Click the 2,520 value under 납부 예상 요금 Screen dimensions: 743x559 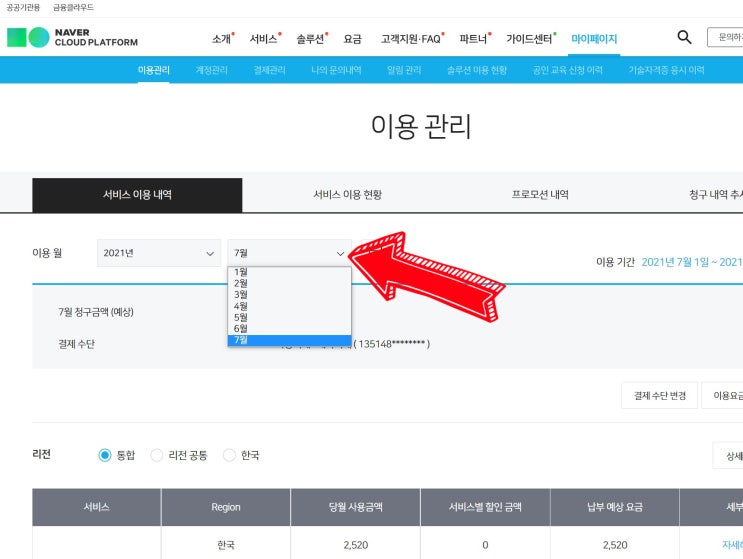(x=615, y=545)
